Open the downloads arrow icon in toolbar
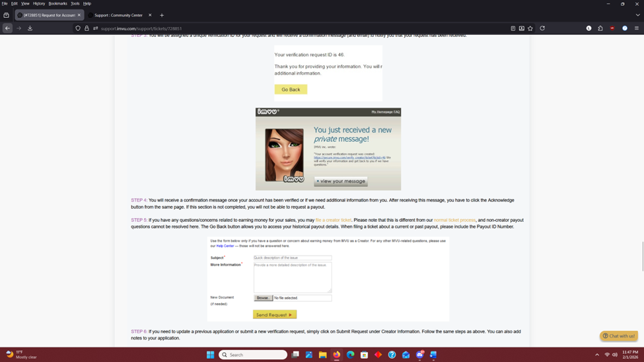This screenshot has height=362, width=644. tap(30, 28)
